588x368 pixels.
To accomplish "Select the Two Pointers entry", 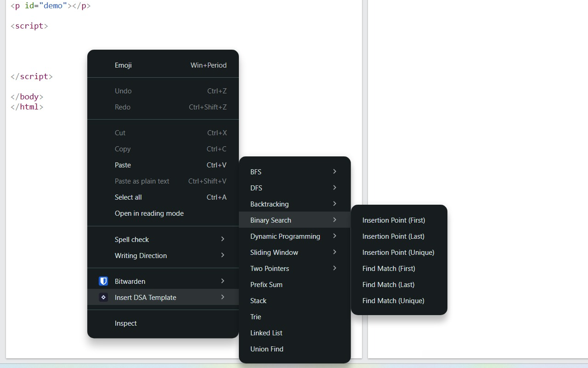I will tap(295, 269).
